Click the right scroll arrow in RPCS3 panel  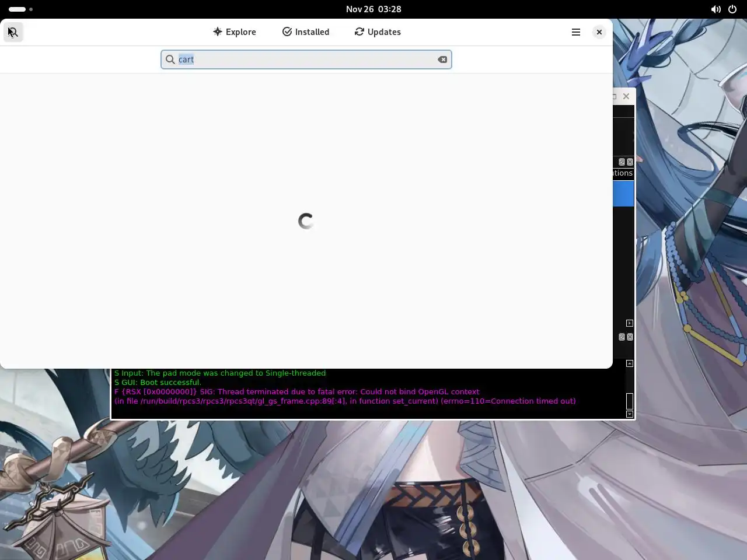(629, 323)
